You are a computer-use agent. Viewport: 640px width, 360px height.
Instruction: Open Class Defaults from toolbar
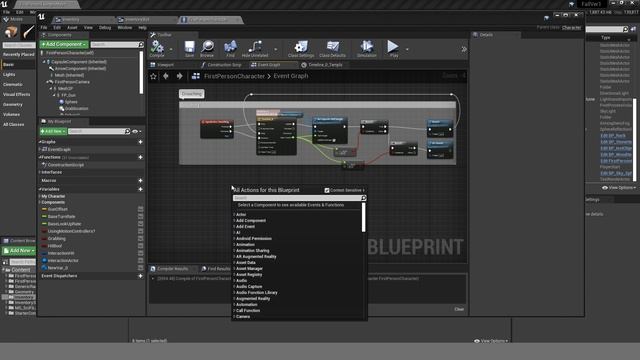[332, 48]
